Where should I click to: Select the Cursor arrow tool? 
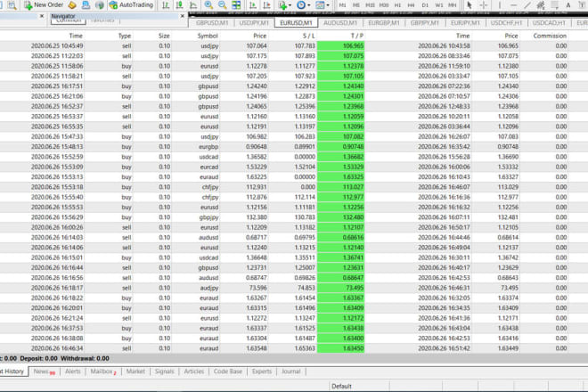coord(469,4)
